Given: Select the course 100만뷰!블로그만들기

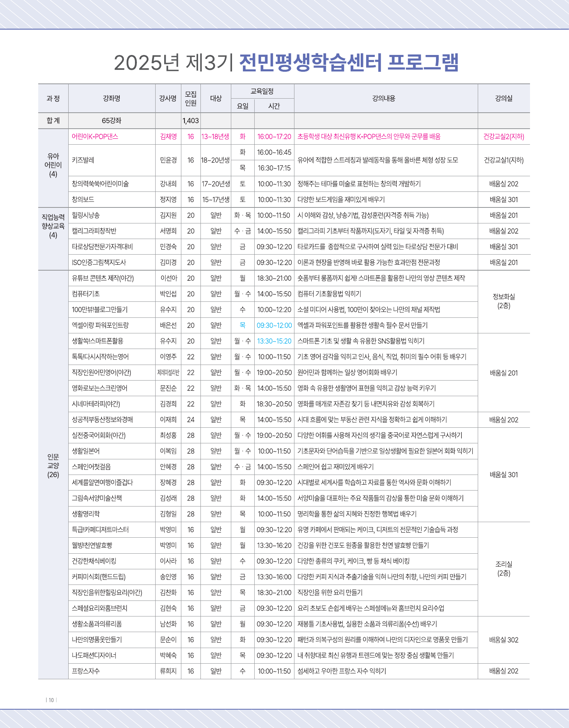Looking at the screenshot, I should click(99, 310).
